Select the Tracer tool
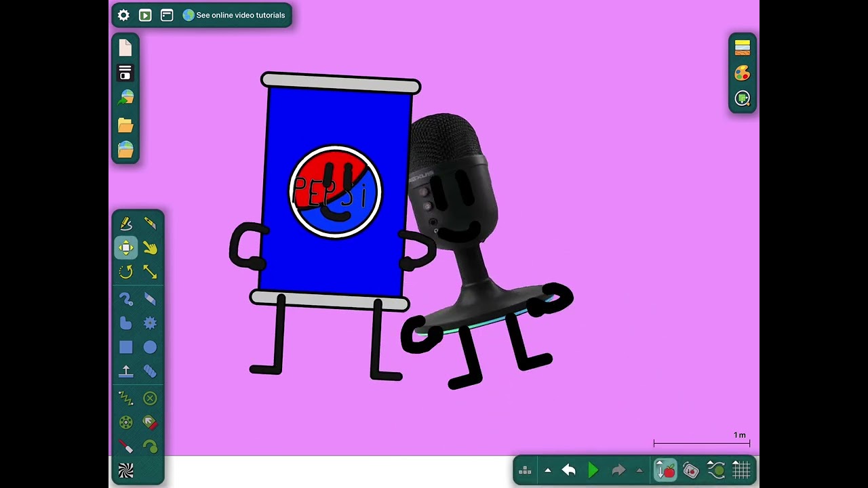The width and height of the screenshot is (868, 488). click(x=150, y=447)
